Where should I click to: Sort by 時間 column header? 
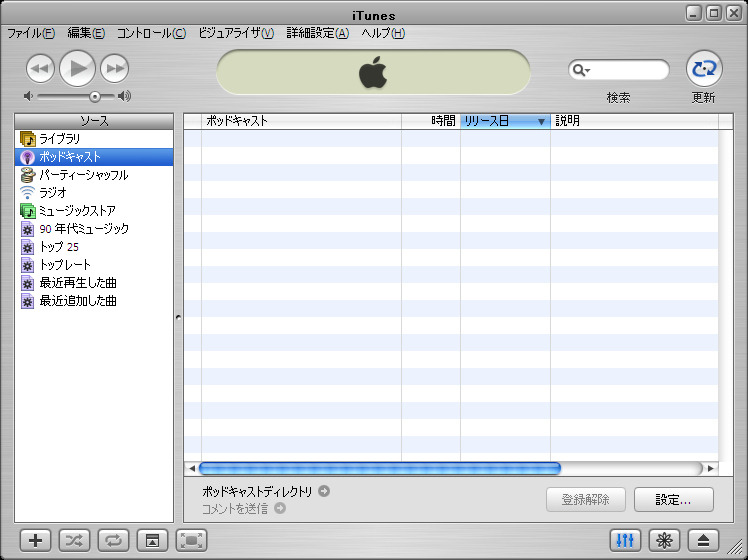point(431,121)
